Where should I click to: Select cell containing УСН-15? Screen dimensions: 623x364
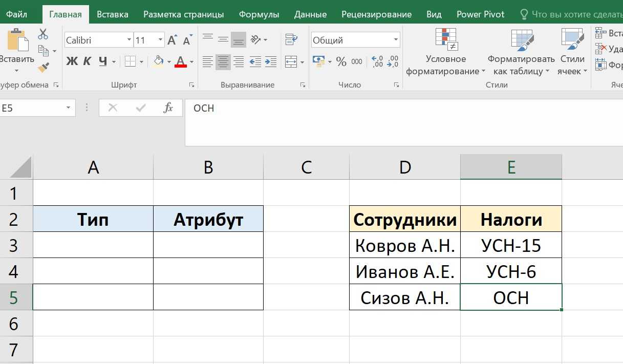tap(511, 245)
